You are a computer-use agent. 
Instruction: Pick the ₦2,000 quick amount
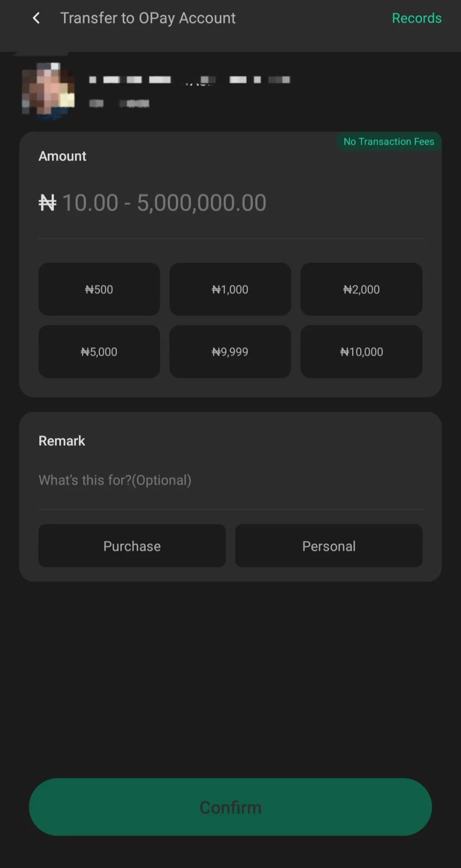pyautogui.click(x=361, y=289)
